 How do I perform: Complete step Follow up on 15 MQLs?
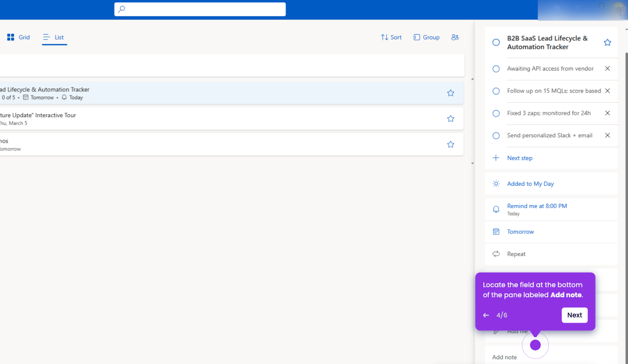(x=496, y=91)
